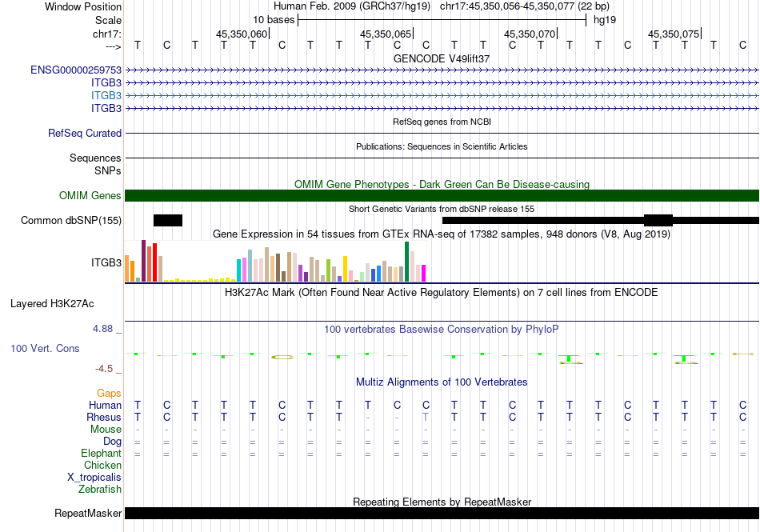Click the RefSeq genes from NCBI title
The width and height of the screenshot is (760, 532).
(442, 122)
